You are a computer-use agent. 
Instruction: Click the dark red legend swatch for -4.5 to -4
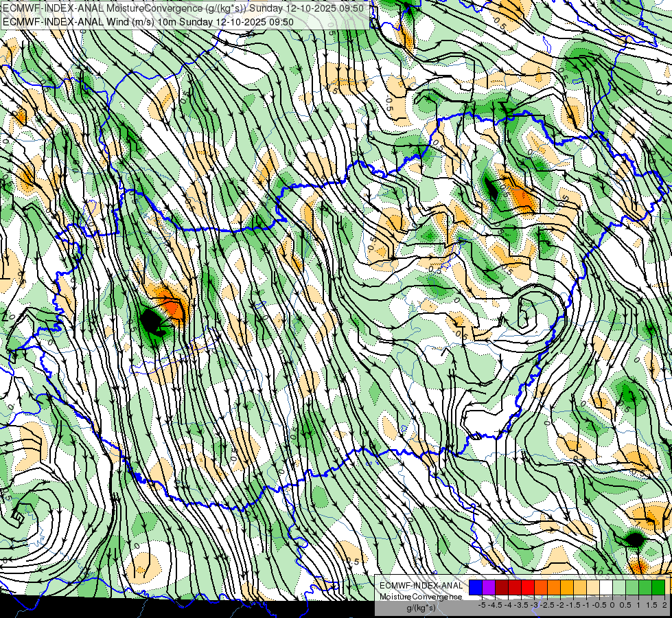click(x=502, y=588)
